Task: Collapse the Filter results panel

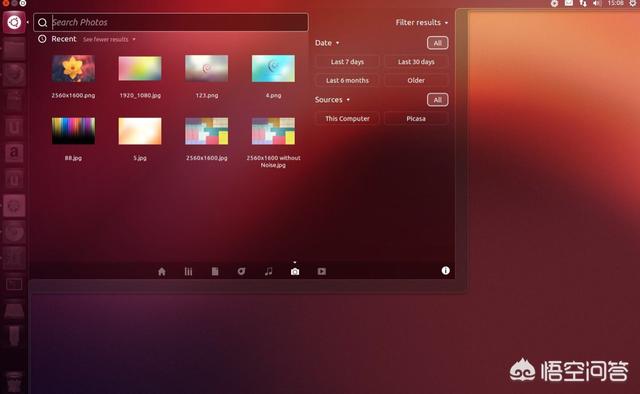Action: pyautogui.click(x=422, y=22)
